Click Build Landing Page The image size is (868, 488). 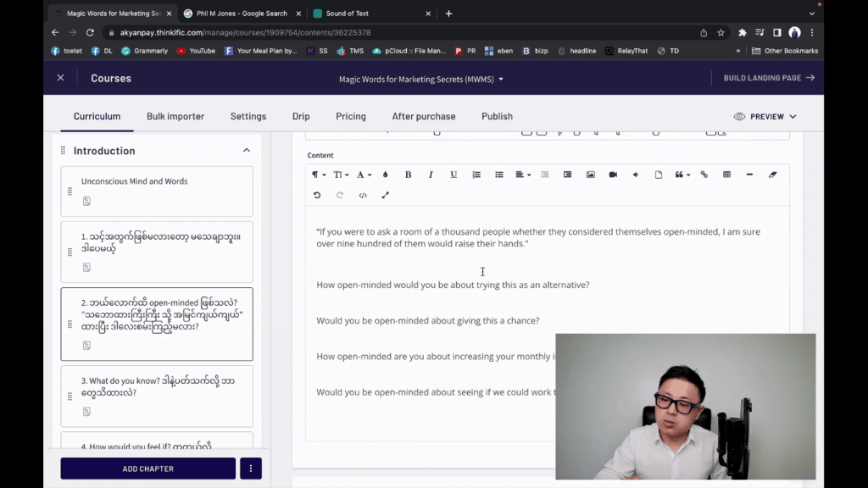[769, 78]
